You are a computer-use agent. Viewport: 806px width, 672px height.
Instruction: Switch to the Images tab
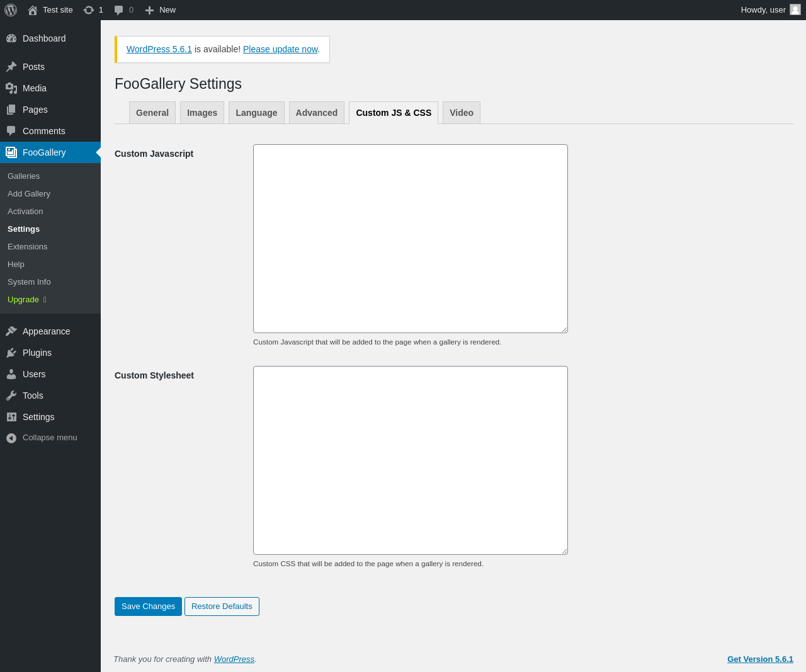tap(202, 113)
